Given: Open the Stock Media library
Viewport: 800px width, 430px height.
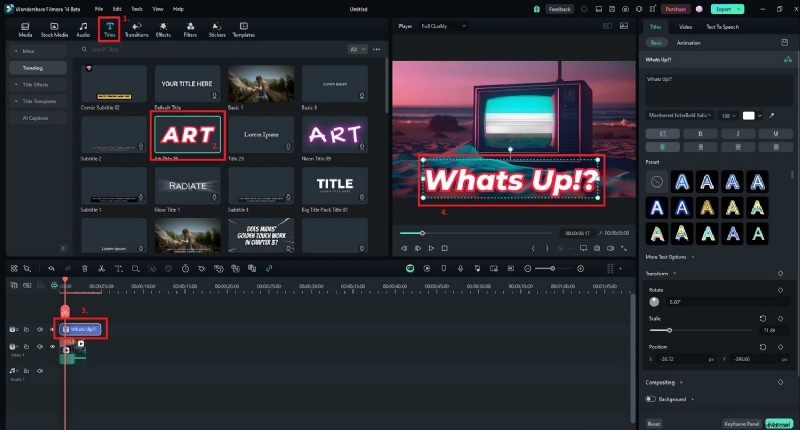Looking at the screenshot, I should 53,28.
